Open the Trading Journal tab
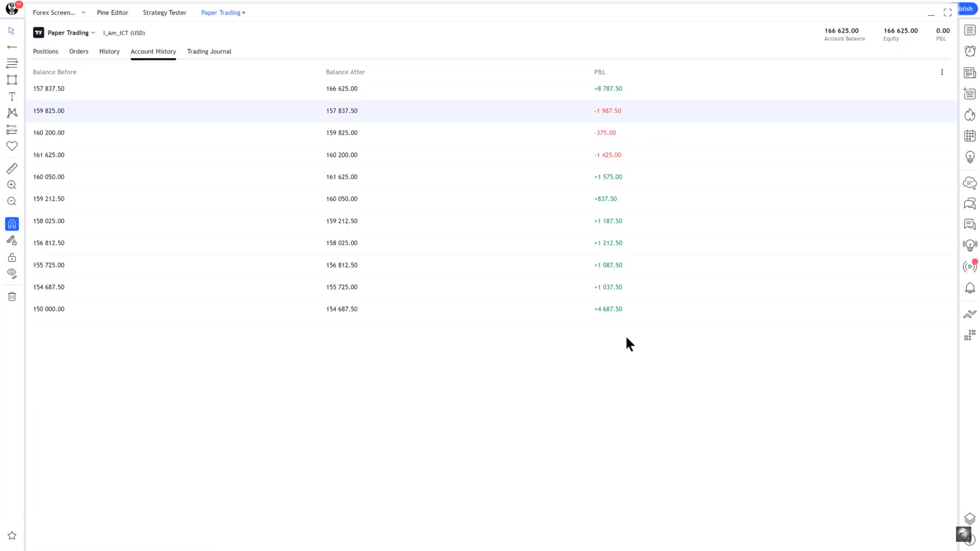 tap(209, 51)
